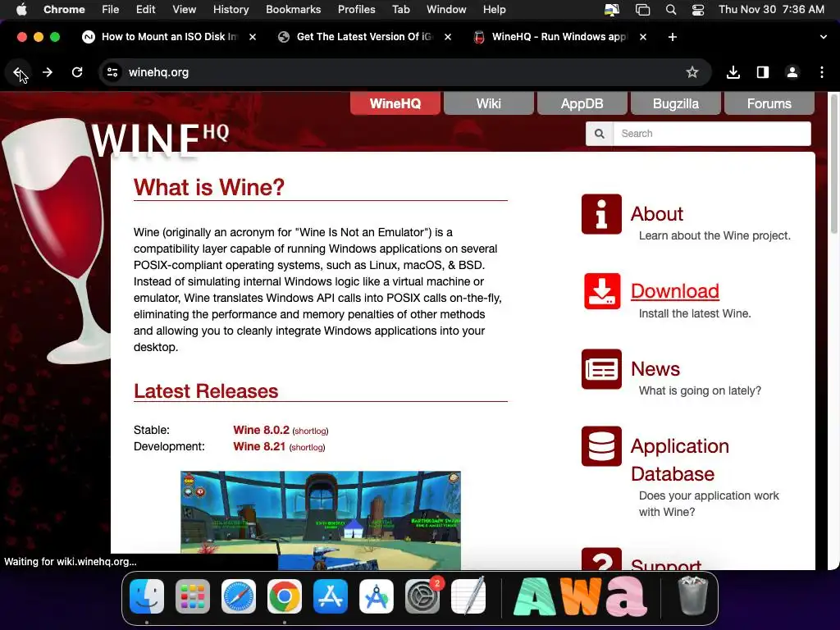Open the View menu

pyautogui.click(x=185, y=9)
